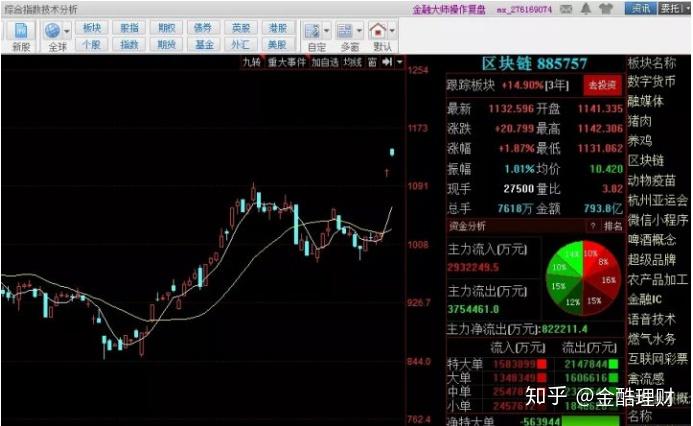Select the 美股 toolbar button

(278, 45)
